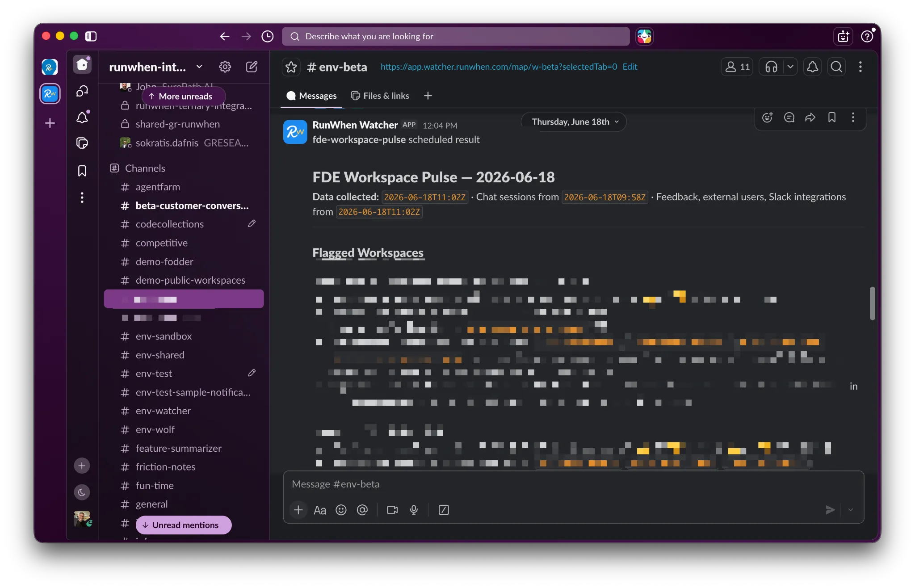
Task: Open the codecollections channel
Action: pos(184,224)
